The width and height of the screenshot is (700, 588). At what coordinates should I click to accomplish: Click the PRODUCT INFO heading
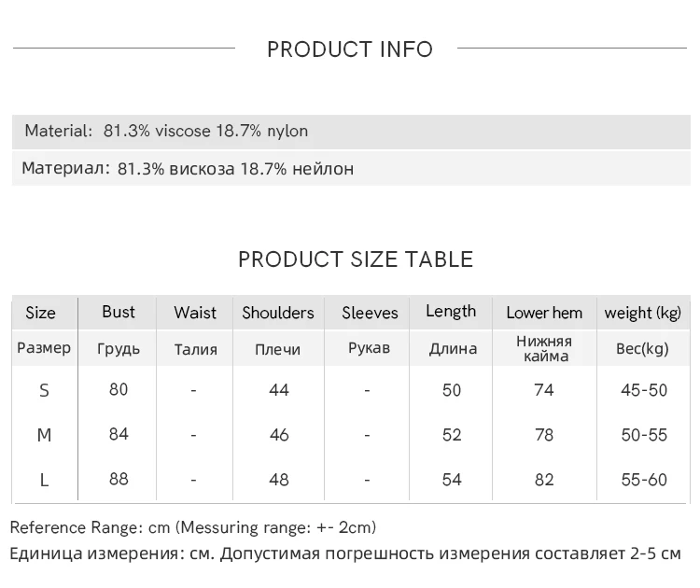coord(350,49)
